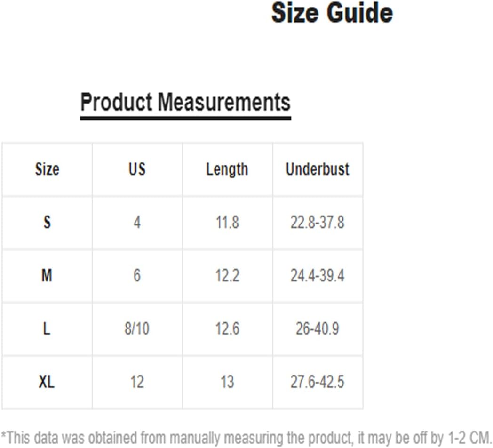Select the Size column header
The image size is (493, 448).
tap(47, 169)
